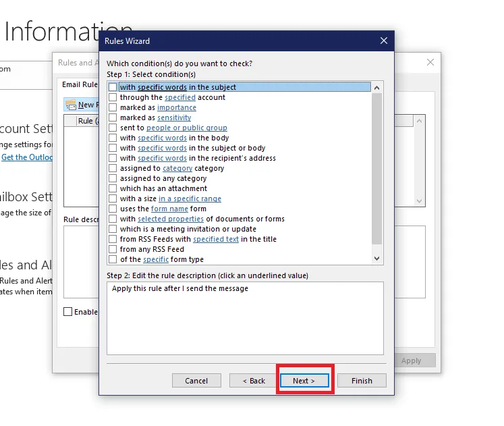
Task: Open the 'importance' link
Action: tap(177, 107)
